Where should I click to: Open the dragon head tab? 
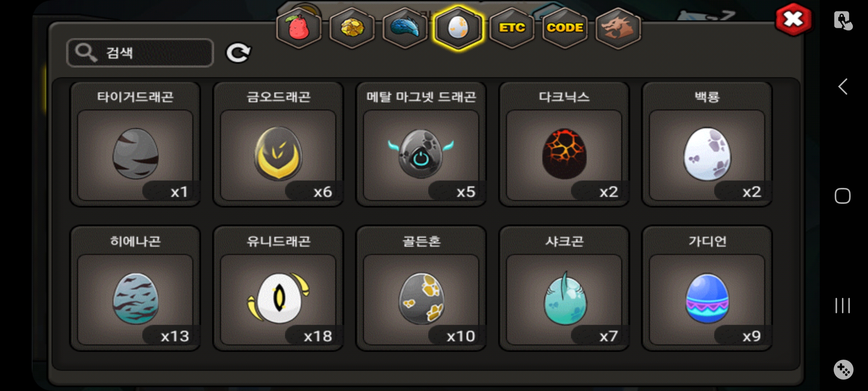click(618, 28)
